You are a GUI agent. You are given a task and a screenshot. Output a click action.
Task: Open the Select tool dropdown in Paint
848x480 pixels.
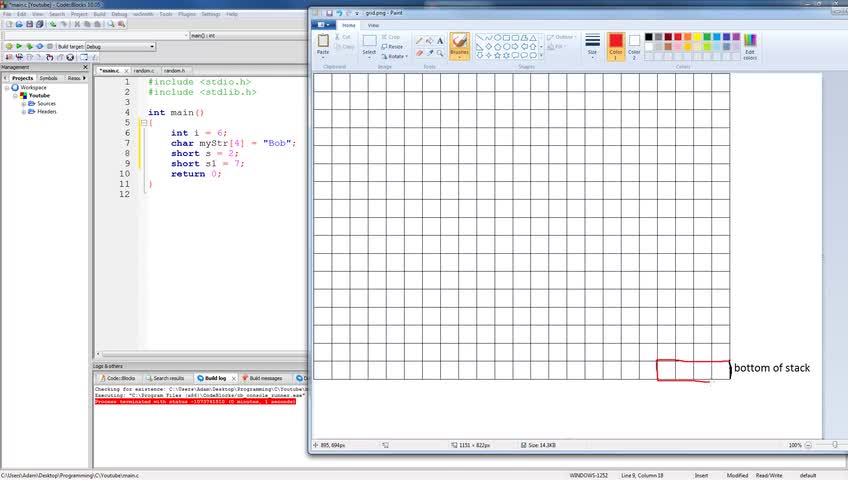click(x=369, y=55)
